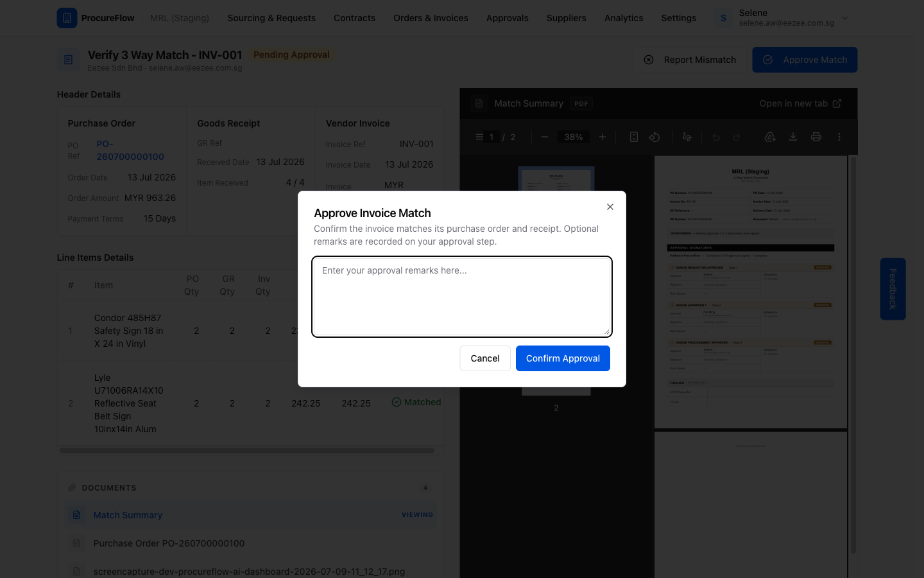Click the PDF viewer vertical scrollbar
The height and width of the screenshot is (578, 924).
pyautogui.click(x=853, y=355)
